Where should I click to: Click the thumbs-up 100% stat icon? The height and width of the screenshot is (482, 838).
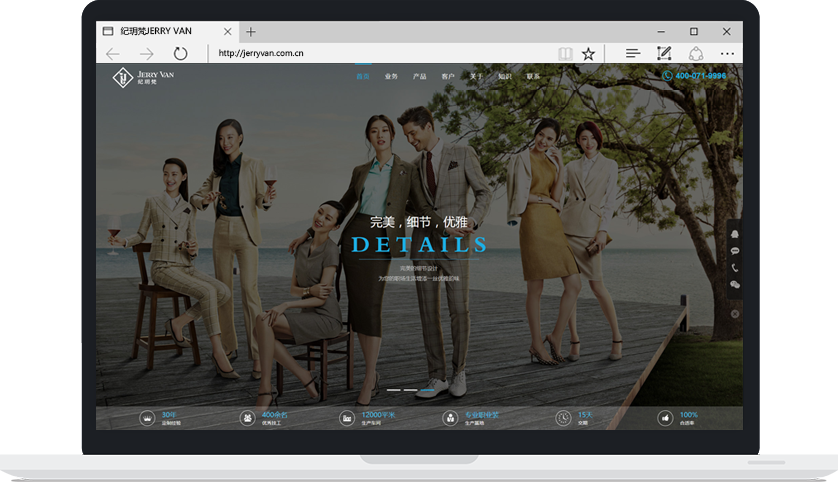click(x=664, y=418)
